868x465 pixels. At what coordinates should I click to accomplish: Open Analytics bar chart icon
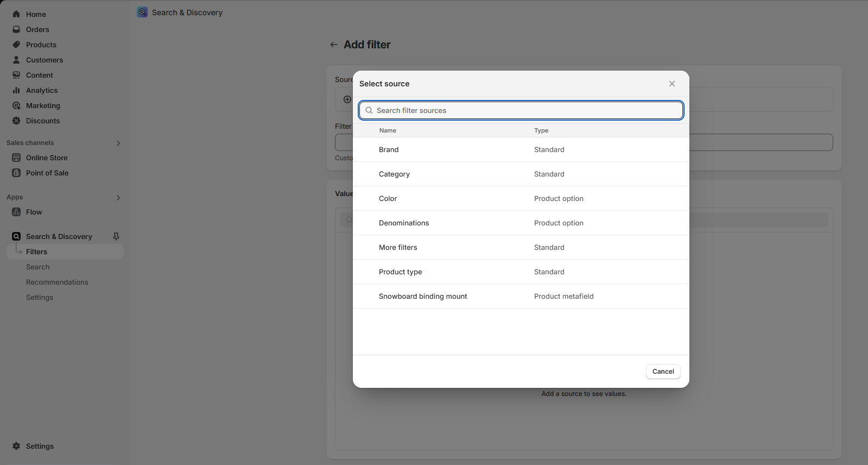(16, 90)
